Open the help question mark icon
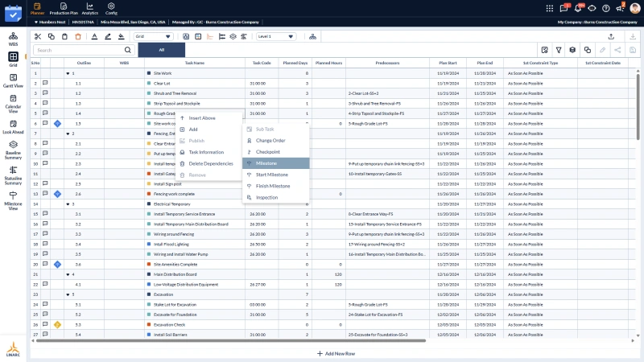 (606, 8)
